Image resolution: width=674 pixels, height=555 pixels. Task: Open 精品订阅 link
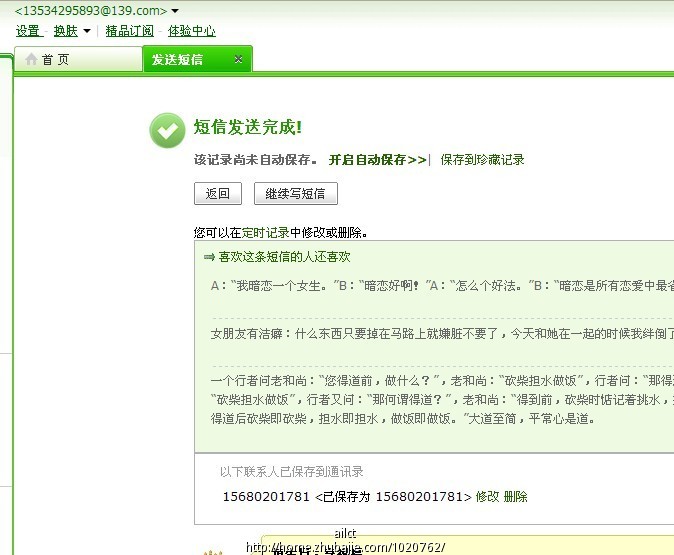(129, 31)
